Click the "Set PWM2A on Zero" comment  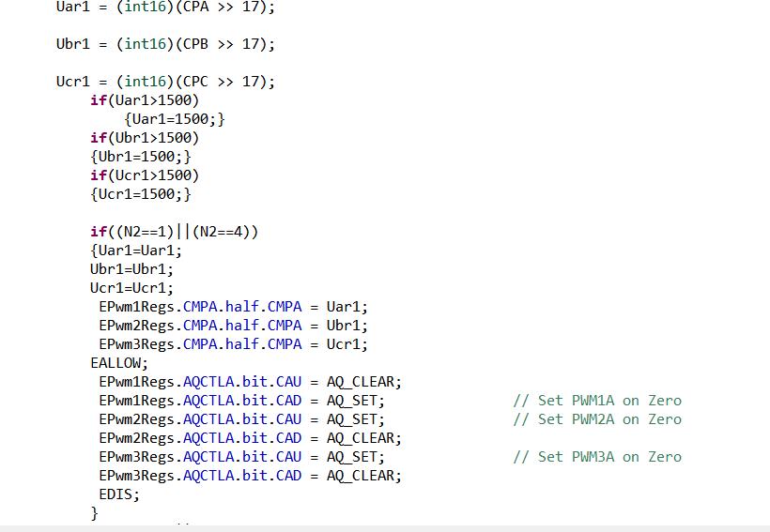(x=597, y=419)
